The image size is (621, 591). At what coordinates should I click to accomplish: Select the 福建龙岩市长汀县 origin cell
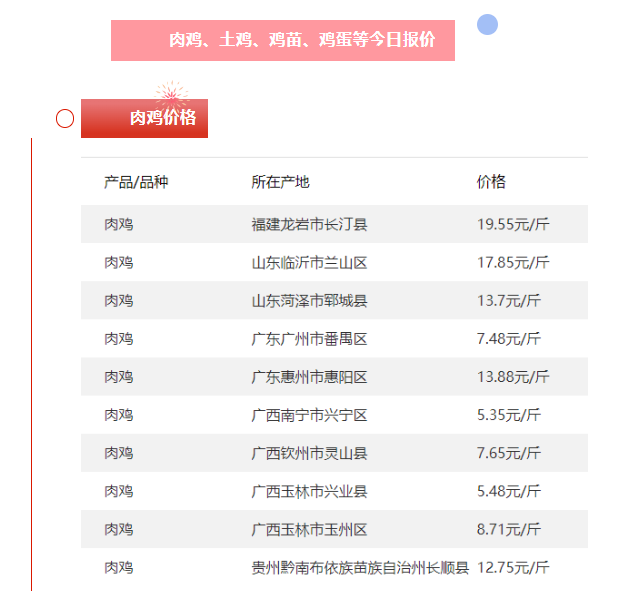point(309,224)
